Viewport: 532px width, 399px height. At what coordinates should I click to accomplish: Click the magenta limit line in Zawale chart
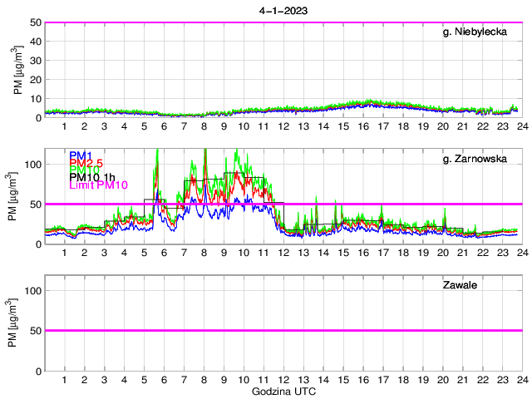point(283,330)
